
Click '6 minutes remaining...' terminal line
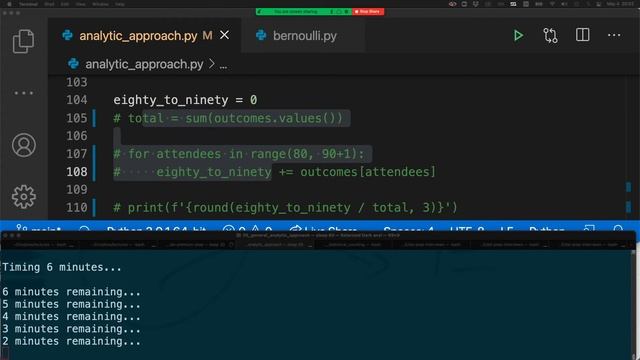pyautogui.click(x=71, y=292)
